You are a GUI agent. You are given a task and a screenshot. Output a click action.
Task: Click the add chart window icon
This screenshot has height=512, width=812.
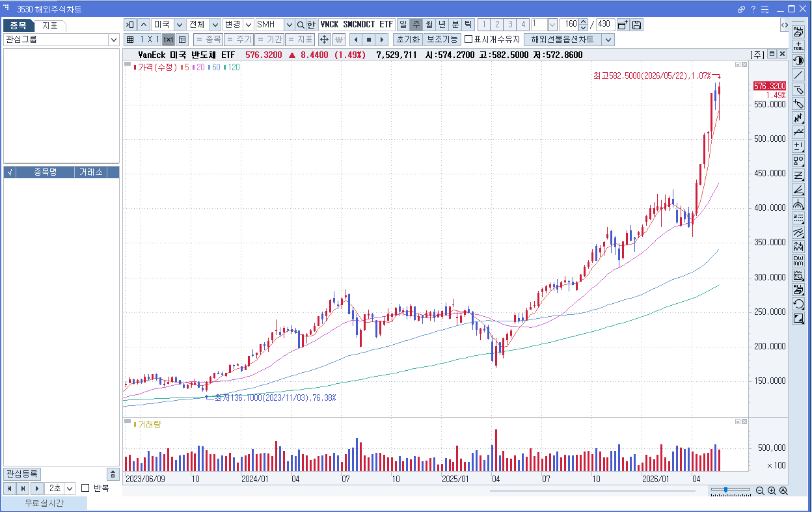pos(623,24)
